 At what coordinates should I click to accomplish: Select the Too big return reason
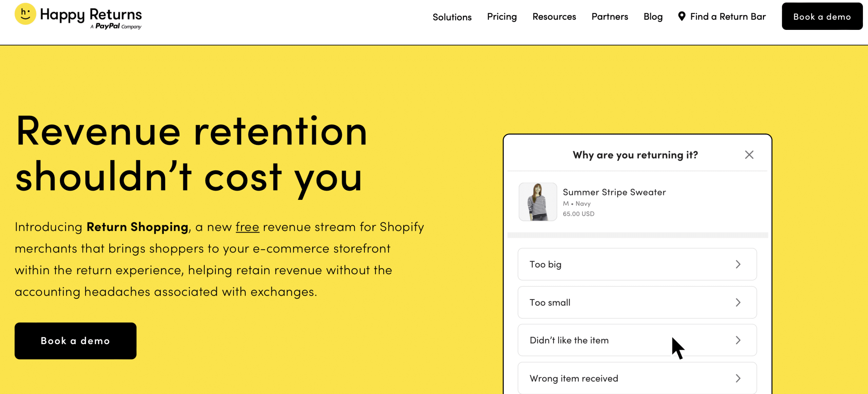(637, 264)
